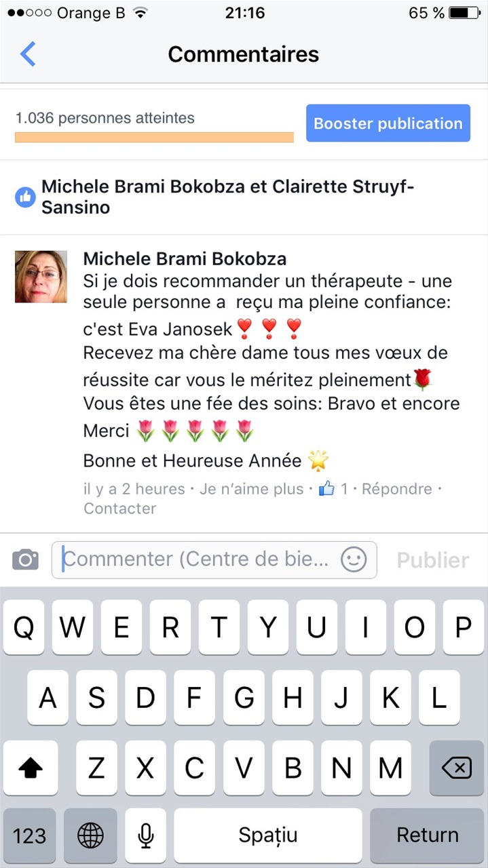
Task: Tap the comment's like count thumb icon
Action: coord(327,488)
